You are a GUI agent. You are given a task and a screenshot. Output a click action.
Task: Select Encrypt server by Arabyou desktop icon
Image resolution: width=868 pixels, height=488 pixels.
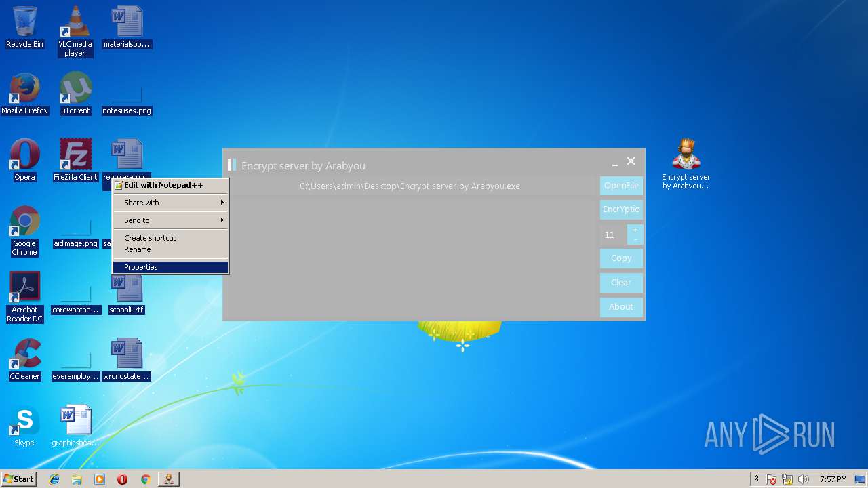point(686,164)
